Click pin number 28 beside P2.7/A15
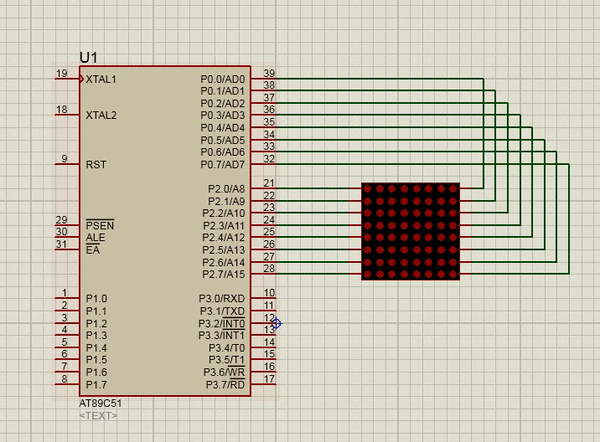This screenshot has width=600, height=442. tap(269, 268)
